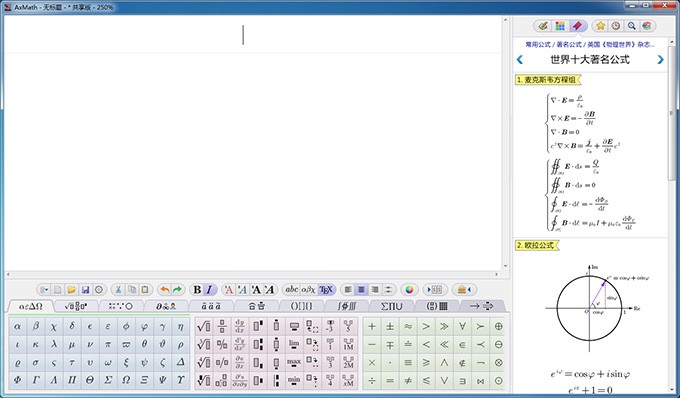Insert Greek letter lambda λ
Viewport: 680px width, 398px height.
point(53,345)
